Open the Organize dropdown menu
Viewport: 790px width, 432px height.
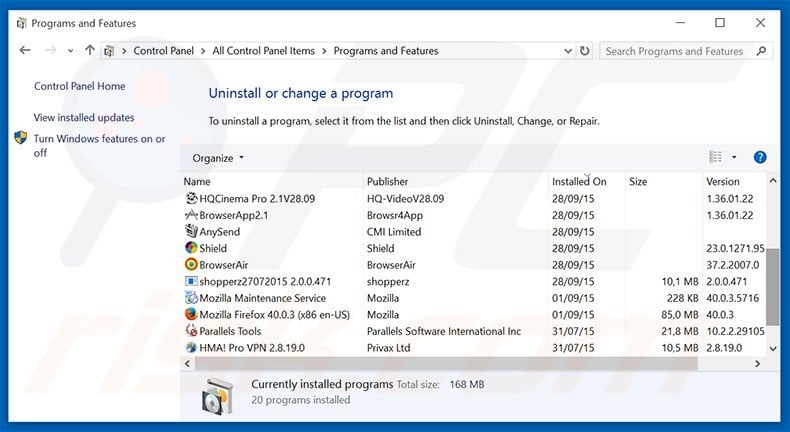(x=218, y=158)
